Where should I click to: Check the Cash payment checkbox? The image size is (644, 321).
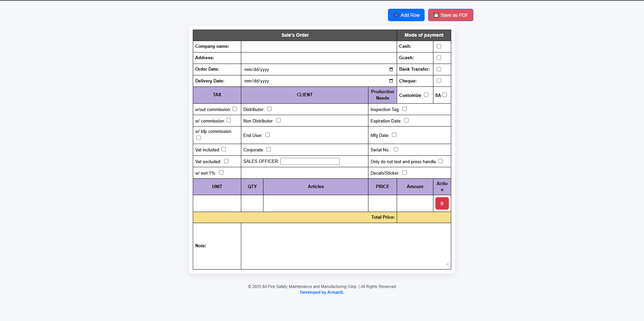point(439,46)
